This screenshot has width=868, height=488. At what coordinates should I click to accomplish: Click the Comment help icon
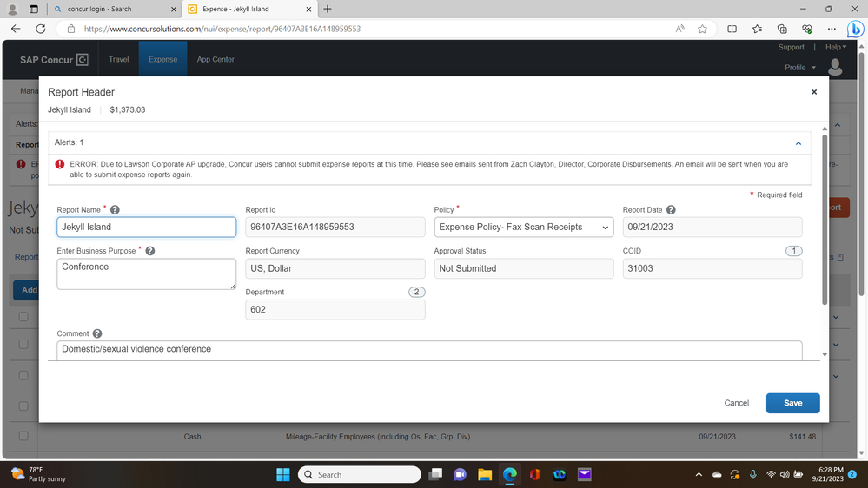tap(97, 333)
